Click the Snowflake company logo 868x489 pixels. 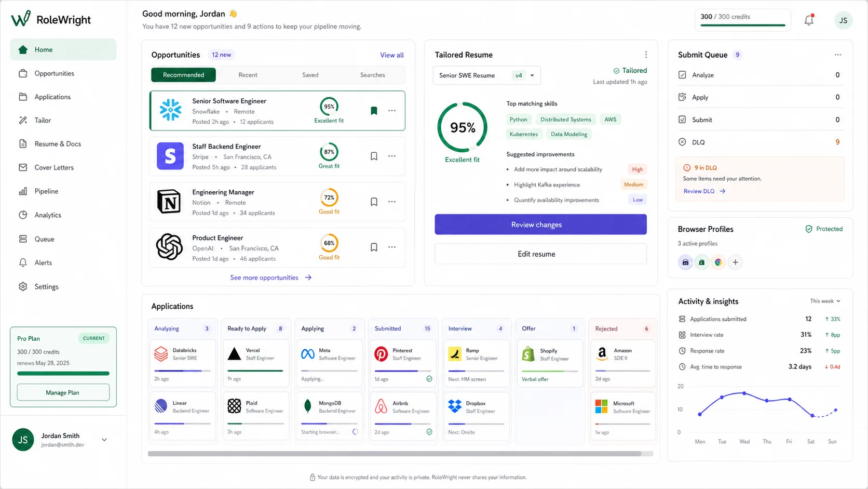(x=170, y=110)
